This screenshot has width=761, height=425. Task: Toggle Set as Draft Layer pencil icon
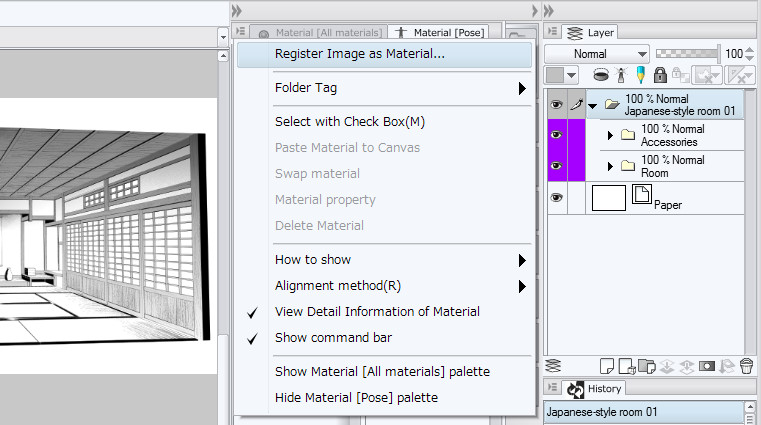point(641,75)
